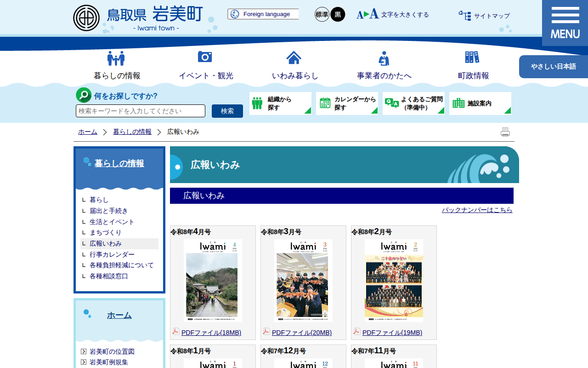Image resolution: width=588 pixels, height=368 pixels.
Task: Open the 令和8年3月号 cover thumbnail
Action: point(303,281)
